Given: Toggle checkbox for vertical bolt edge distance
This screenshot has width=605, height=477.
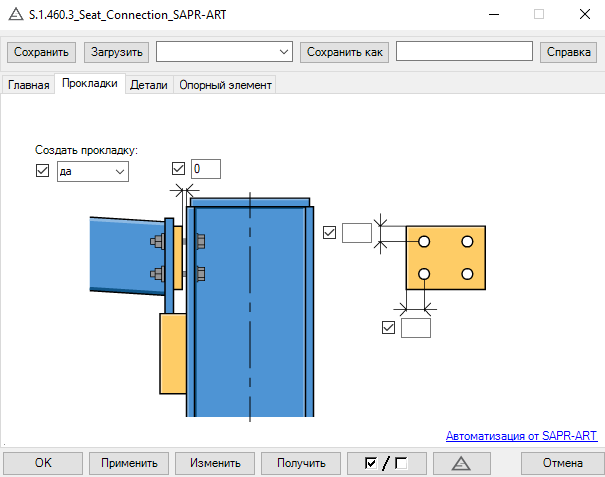Looking at the screenshot, I should click(x=330, y=233).
